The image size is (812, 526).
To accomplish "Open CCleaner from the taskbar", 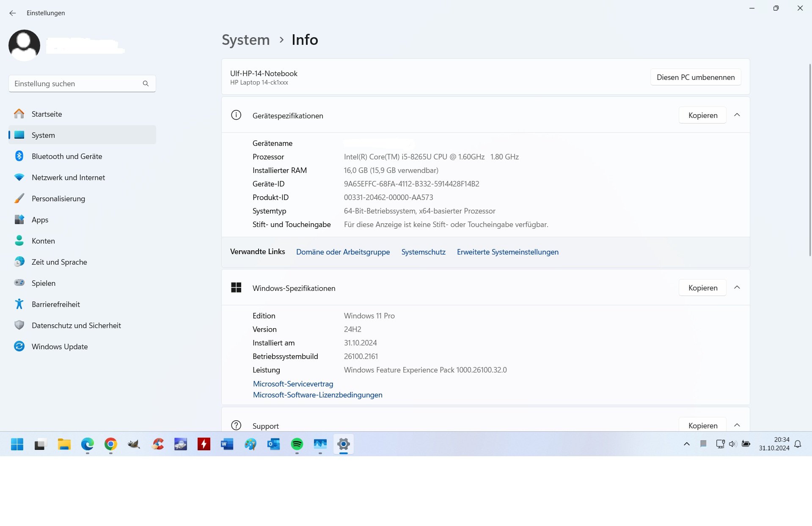I will pos(158,444).
